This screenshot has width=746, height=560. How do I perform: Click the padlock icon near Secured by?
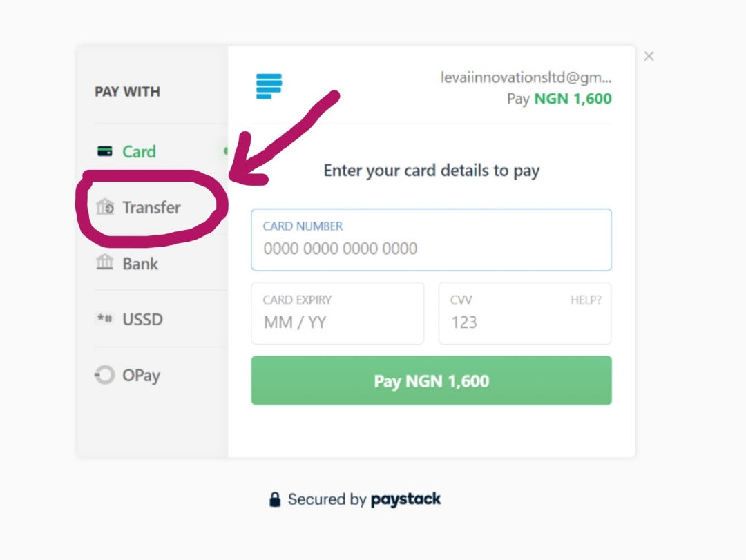pyautogui.click(x=275, y=499)
